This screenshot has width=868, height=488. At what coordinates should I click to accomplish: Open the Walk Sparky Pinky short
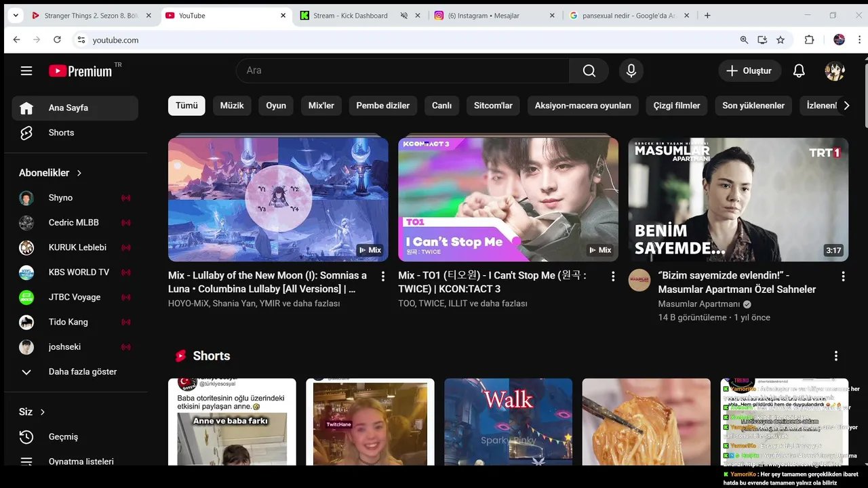tap(508, 422)
